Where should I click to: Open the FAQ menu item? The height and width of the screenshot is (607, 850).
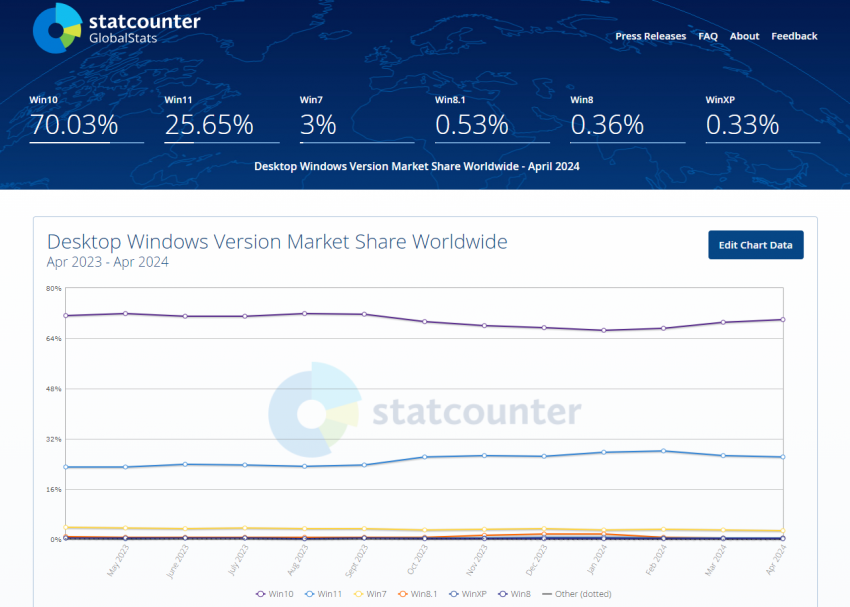point(708,36)
